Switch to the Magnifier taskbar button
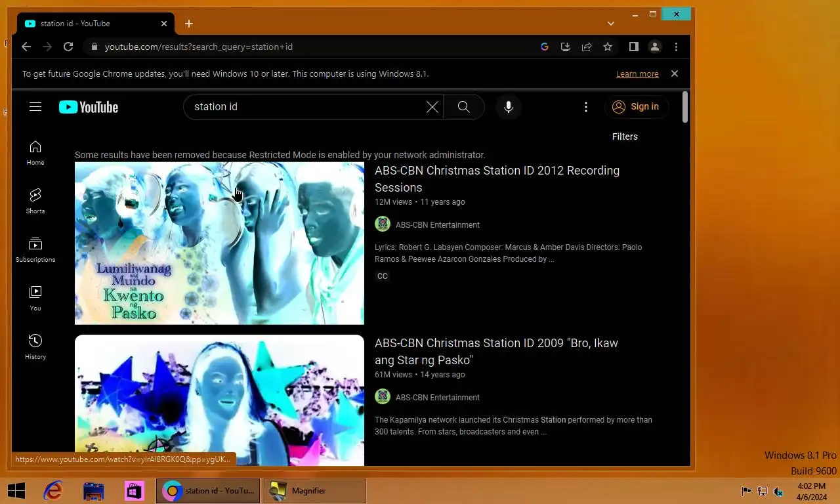840x504 pixels. tap(314, 490)
